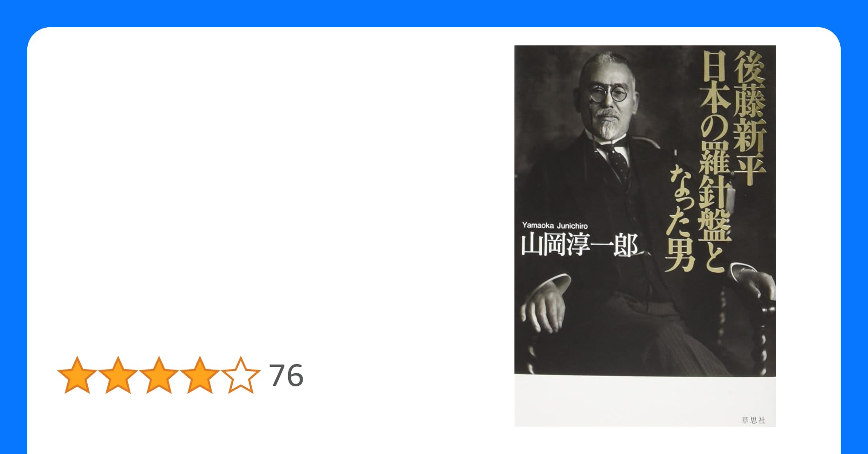Choose the third orange rating star

[159, 375]
